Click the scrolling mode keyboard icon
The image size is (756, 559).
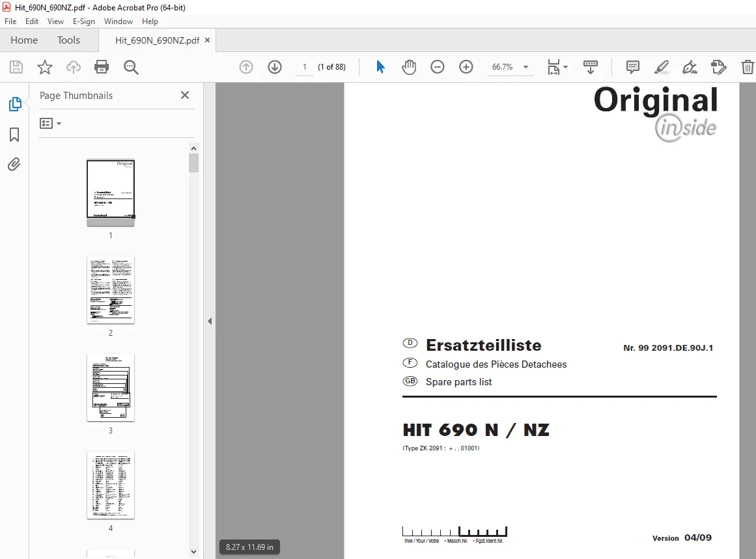click(591, 67)
